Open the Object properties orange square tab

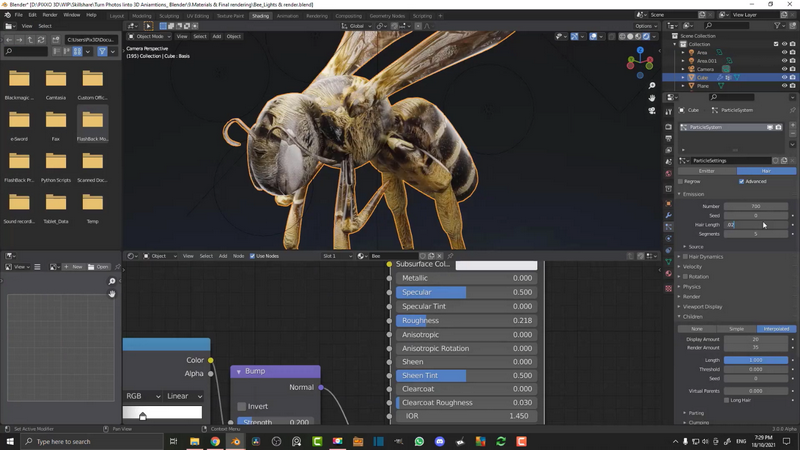(x=668, y=203)
